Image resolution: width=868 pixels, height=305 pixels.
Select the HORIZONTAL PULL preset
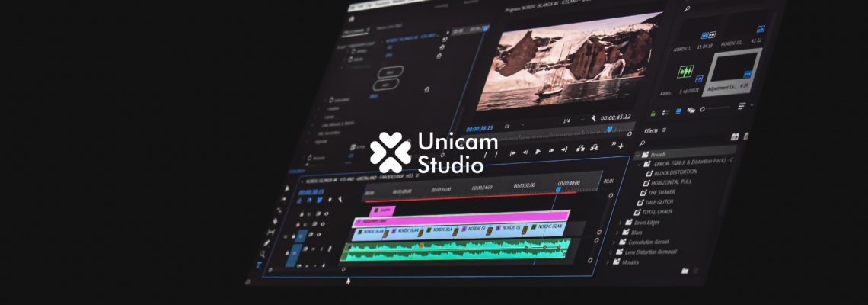[671, 182]
